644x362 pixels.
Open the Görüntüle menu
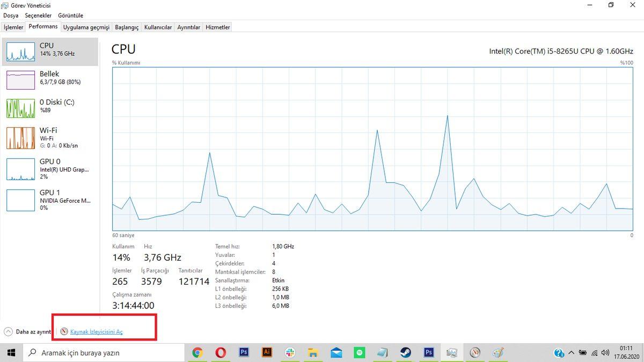coord(70,16)
